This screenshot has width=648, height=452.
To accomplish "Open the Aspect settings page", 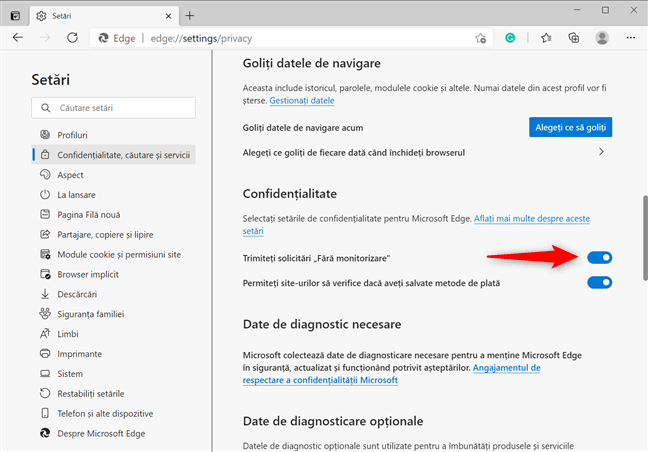I will [113, 174].
